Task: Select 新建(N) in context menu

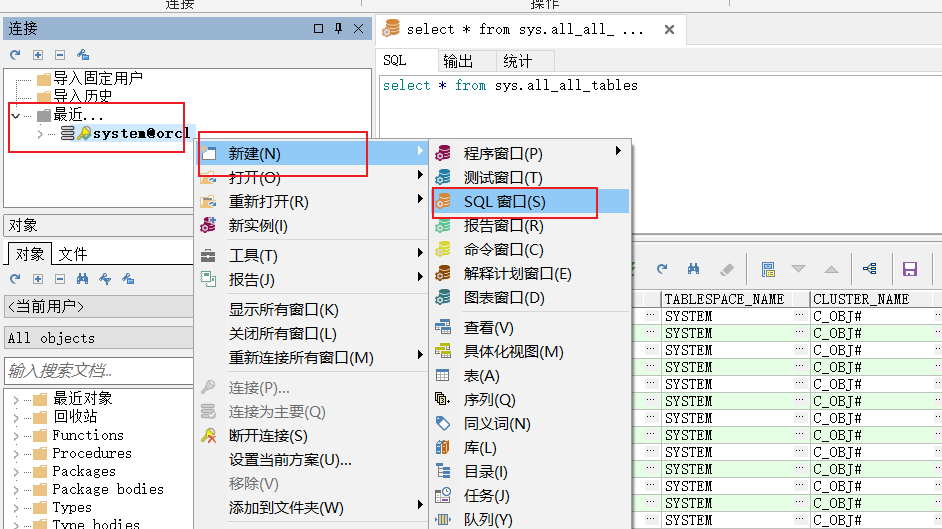Action: tap(312, 154)
